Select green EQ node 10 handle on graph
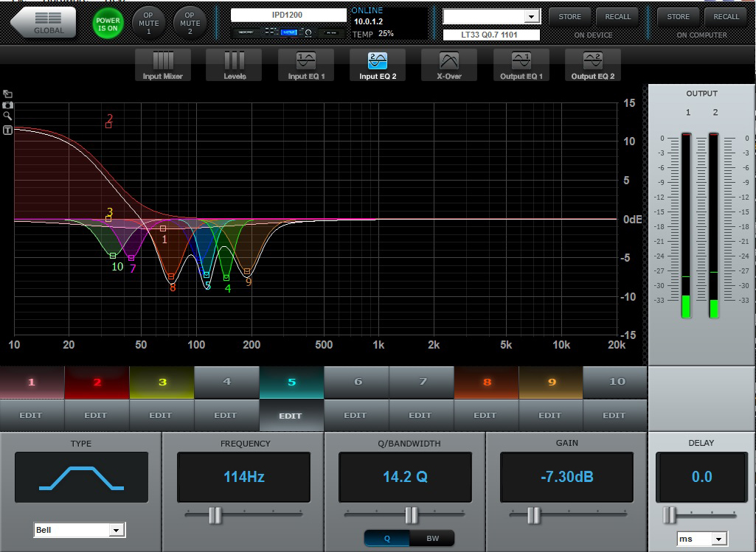Image resolution: width=756 pixels, height=552 pixels. pos(113,256)
